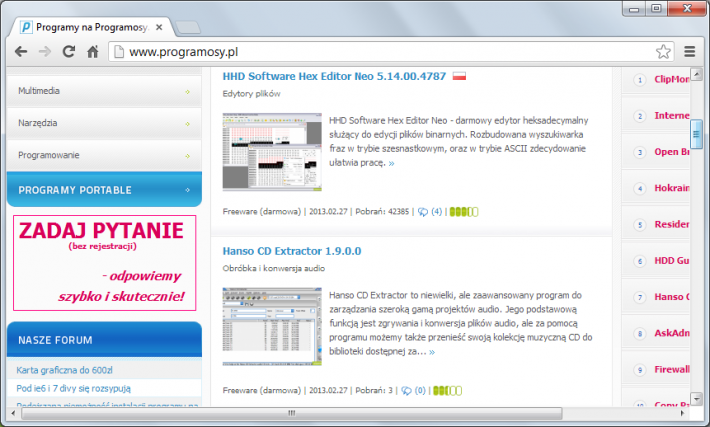Expand arrow next to Multimedia
This screenshot has height=427, width=710.
[187, 92]
